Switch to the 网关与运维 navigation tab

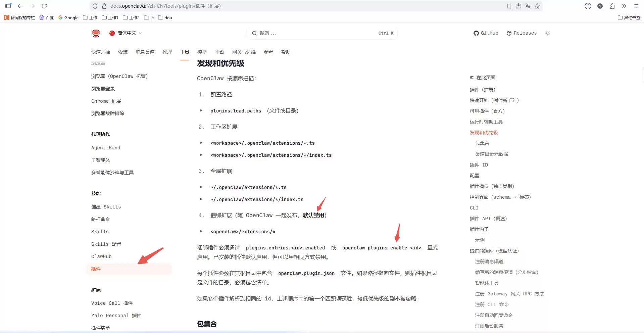tap(244, 52)
